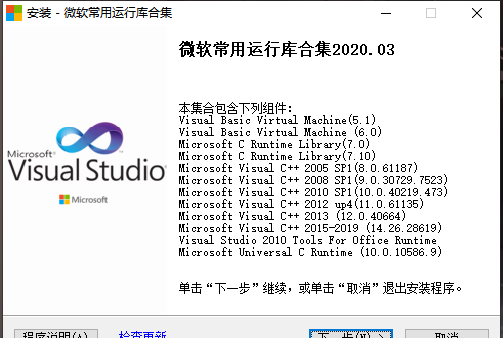Close the installer window
The width and height of the screenshot is (503, 361).
pos(477,13)
